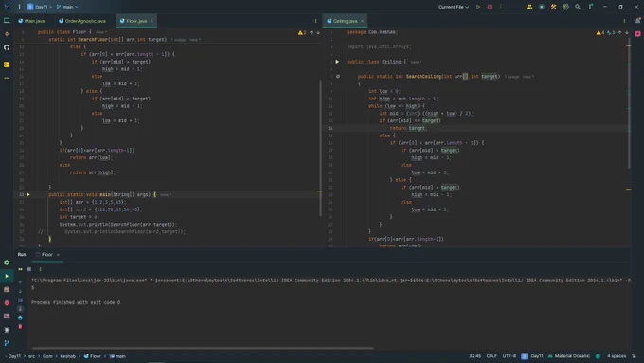Stop the process in Run panel
644x363 pixels.
coord(29,269)
